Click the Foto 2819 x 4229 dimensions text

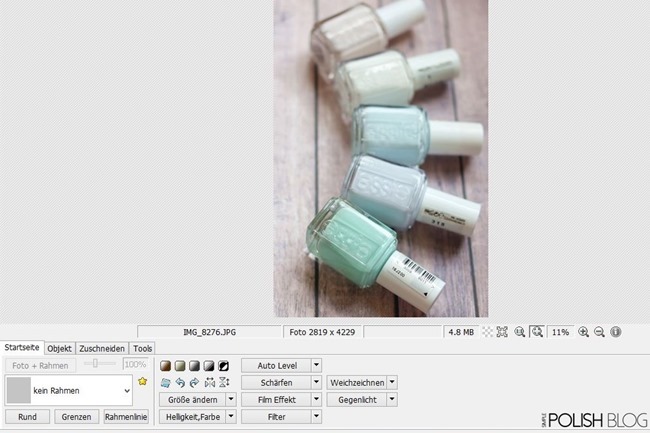click(322, 332)
